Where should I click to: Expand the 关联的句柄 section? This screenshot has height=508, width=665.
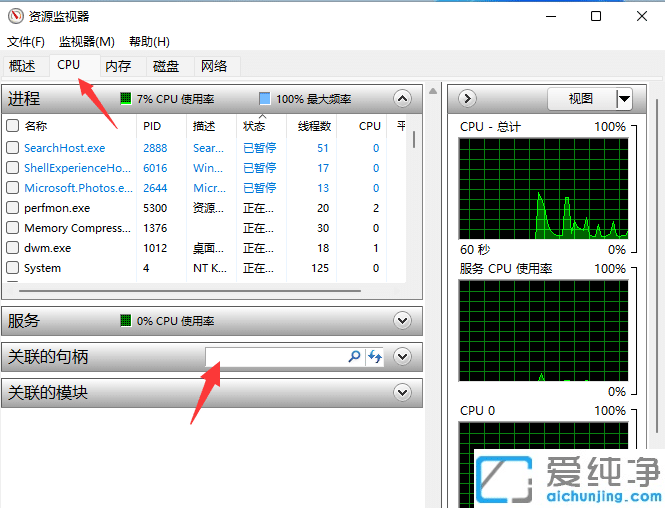coord(402,356)
